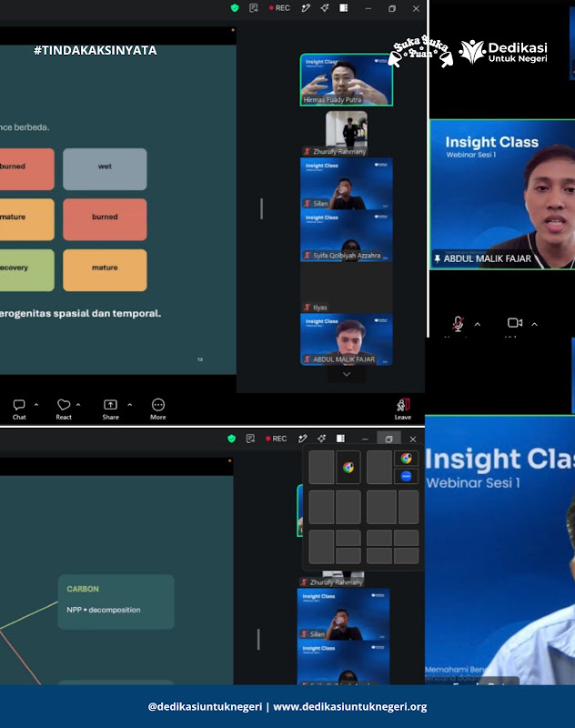The width and height of the screenshot is (575, 728).
Task: Open www.dedikasiuntuknegeri.org link in footer
Action: [350, 707]
